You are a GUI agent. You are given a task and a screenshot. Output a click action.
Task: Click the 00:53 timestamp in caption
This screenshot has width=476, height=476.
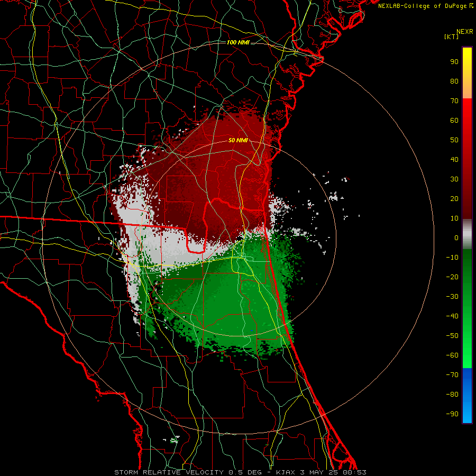[354, 472]
